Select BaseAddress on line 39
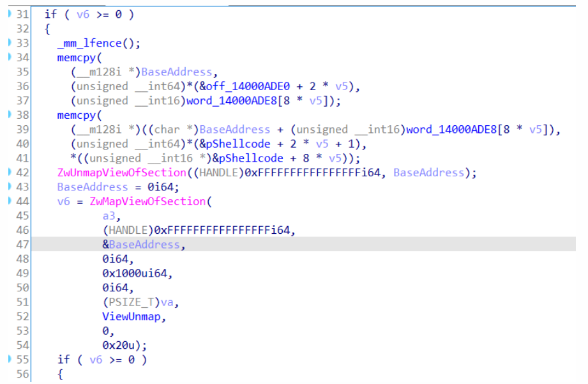Viewport: 588px width, 384px height. [234, 130]
